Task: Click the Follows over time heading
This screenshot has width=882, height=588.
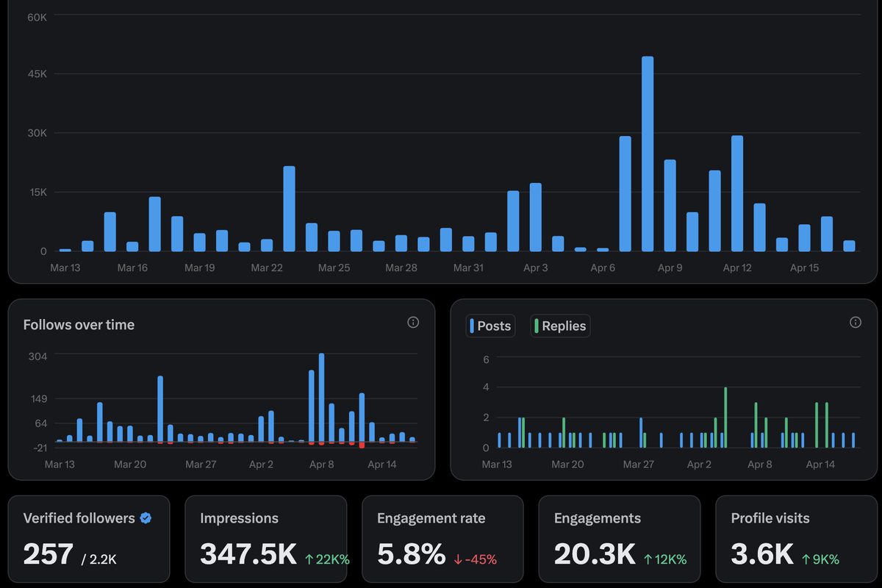Action: tap(79, 325)
